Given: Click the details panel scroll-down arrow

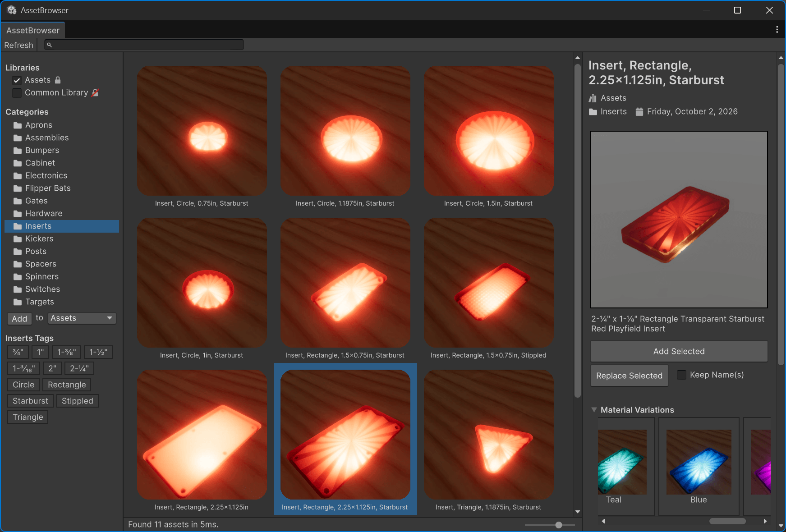Looking at the screenshot, I should (781, 526).
